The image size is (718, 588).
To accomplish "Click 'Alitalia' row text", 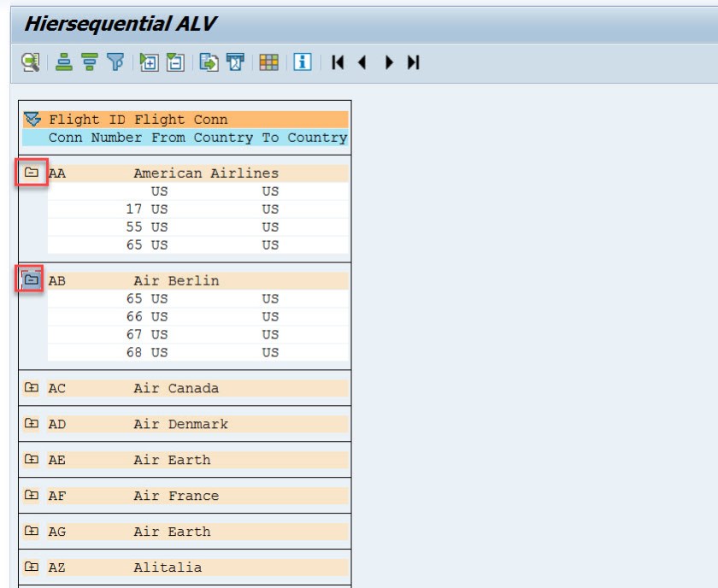I will 168,567.
